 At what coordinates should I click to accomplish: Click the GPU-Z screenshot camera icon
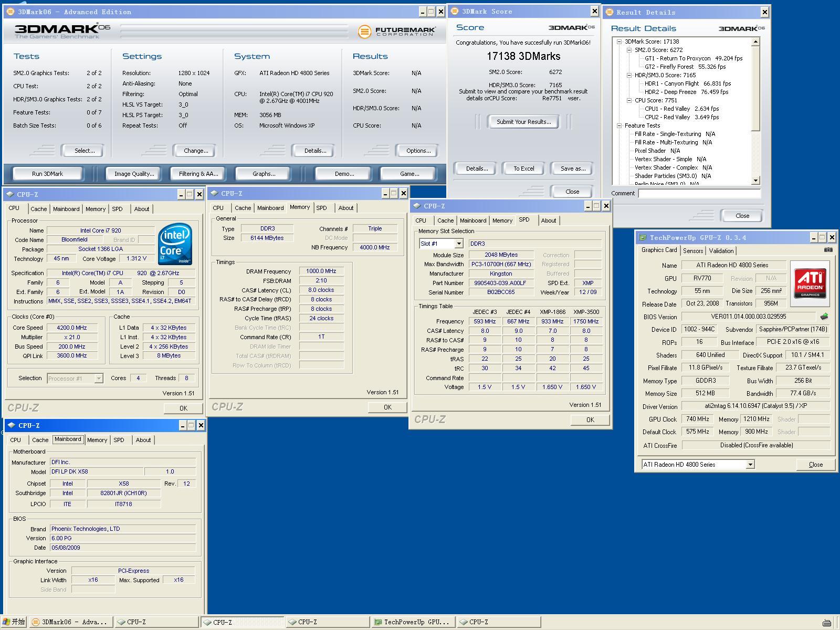click(828, 250)
